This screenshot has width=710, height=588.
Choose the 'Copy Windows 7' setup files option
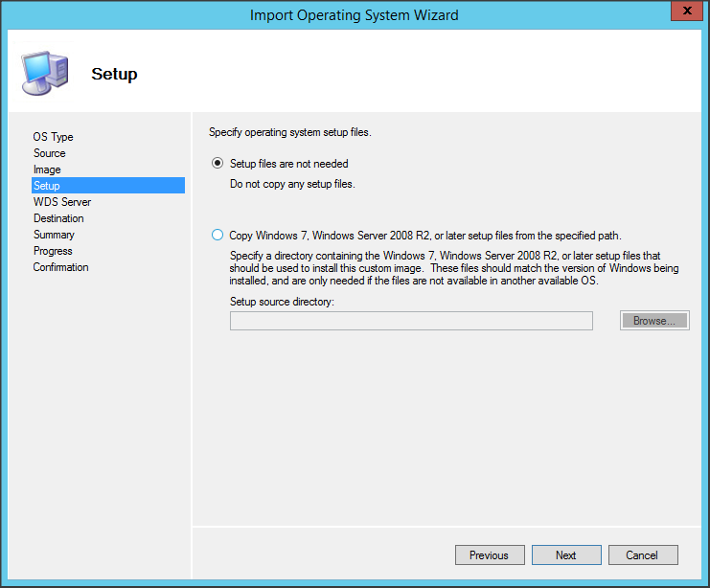click(218, 235)
